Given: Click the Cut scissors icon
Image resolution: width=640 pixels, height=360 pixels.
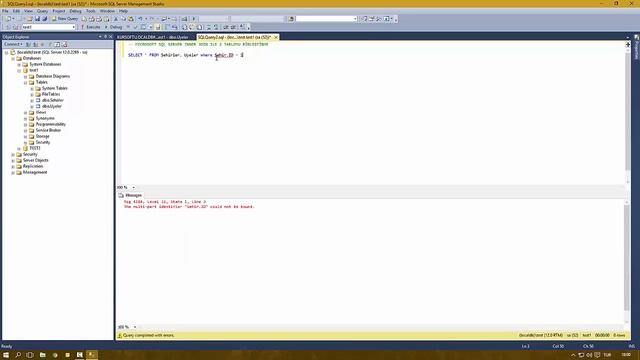Looking at the screenshot, I should point(116,19).
